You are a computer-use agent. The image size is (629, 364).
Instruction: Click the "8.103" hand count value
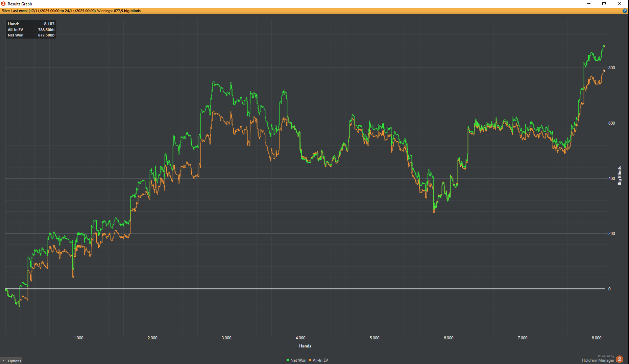coord(49,24)
